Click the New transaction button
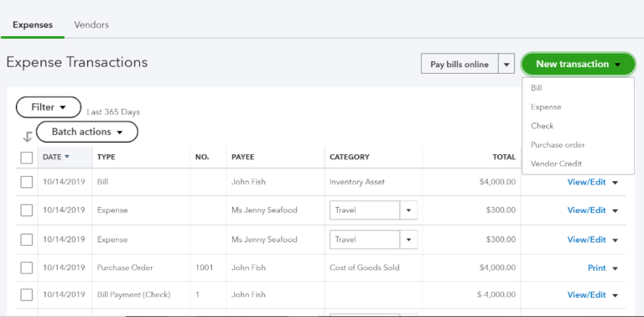 [x=579, y=64]
